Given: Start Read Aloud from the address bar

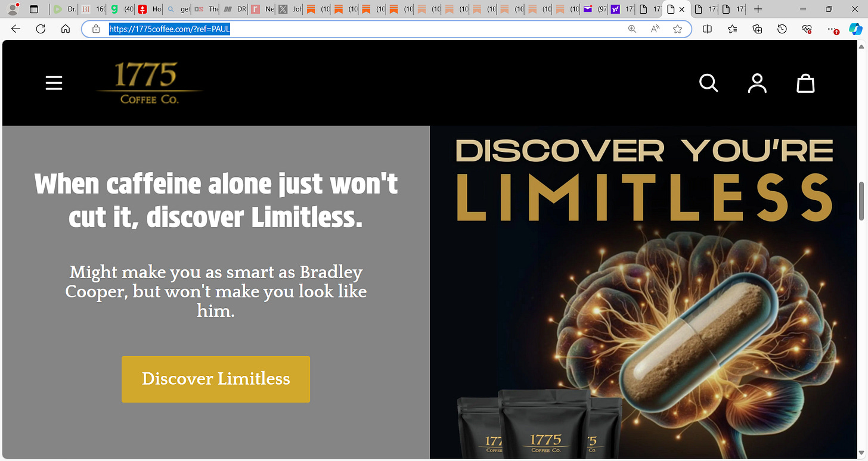Looking at the screenshot, I should 655,29.
